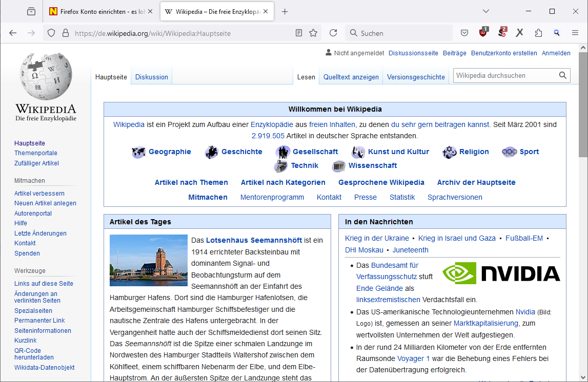Click Anmelden to log in

pos(556,53)
